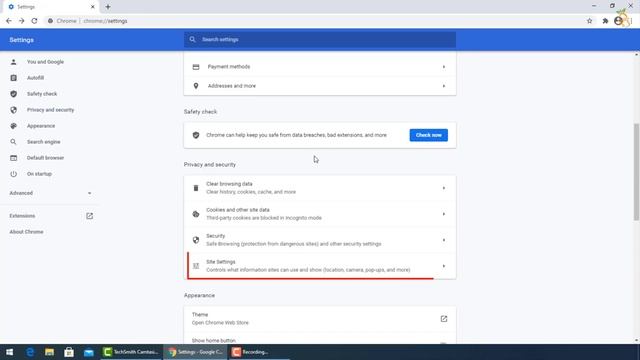Screen dimensions: 640x360
Task: Switch to TechSmith Camtasia in the taskbar
Action: [131, 352]
